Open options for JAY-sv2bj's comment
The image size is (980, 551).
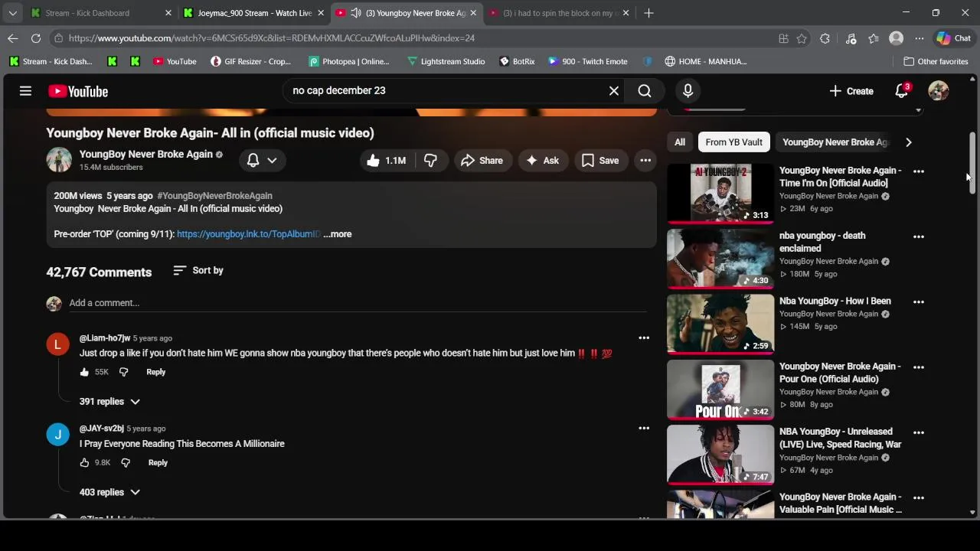(x=644, y=428)
